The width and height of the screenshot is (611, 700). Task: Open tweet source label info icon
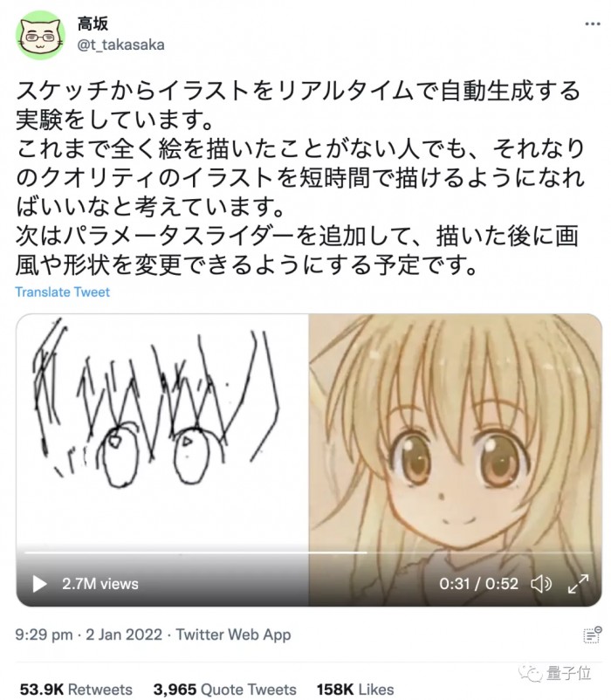(x=593, y=635)
